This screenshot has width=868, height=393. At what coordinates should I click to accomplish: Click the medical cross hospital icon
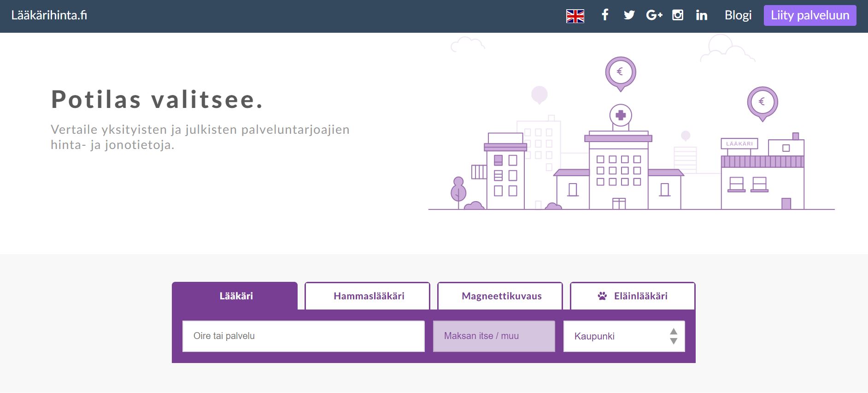pyautogui.click(x=621, y=115)
